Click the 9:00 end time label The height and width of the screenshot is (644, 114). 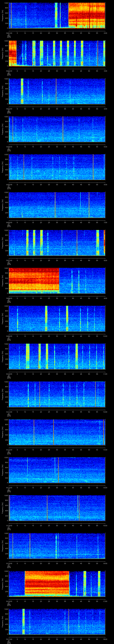tap(105, 298)
